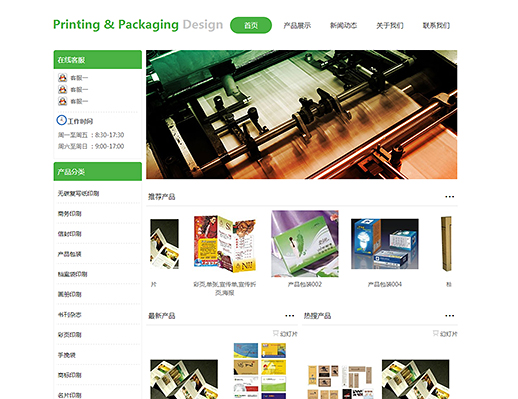Select the 产品包装 category in sidebar
This screenshot has height=399, width=518.
point(69,254)
